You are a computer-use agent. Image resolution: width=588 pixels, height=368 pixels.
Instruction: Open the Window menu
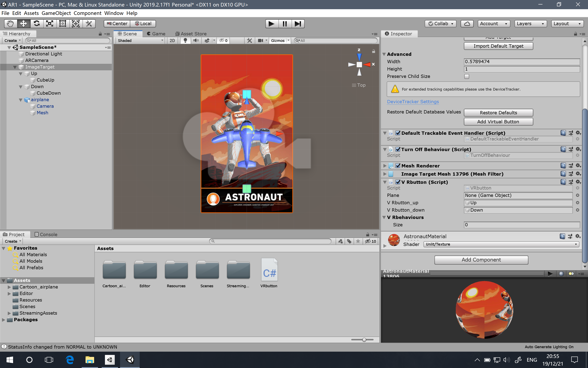tap(114, 13)
